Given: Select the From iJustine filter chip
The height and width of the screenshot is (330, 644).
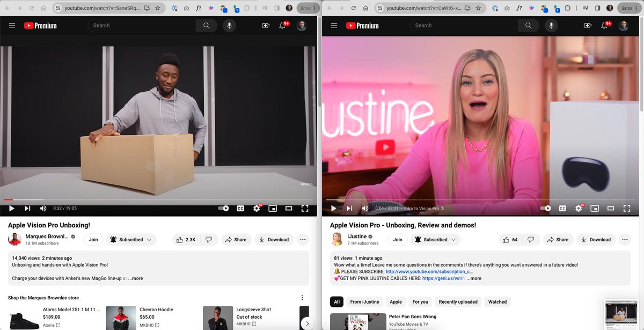Looking at the screenshot, I should [365, 302].
